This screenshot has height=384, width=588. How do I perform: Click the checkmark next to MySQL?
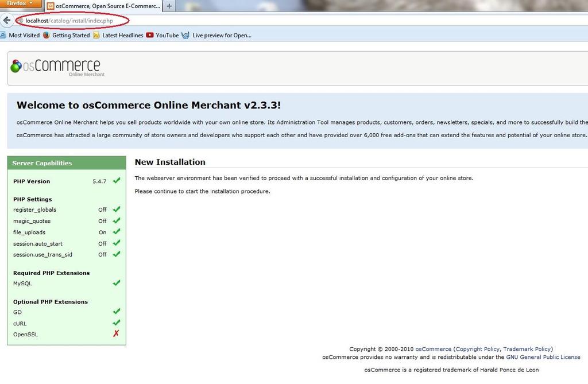[117, 283]
